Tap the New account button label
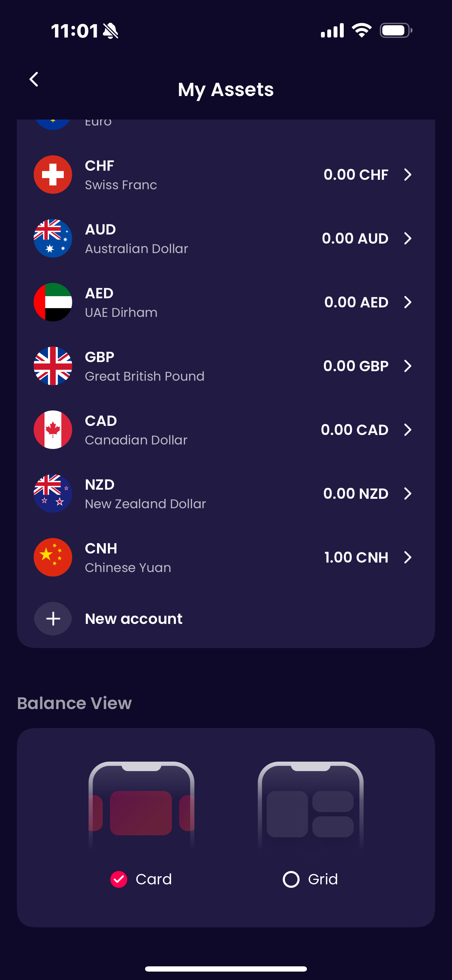The image size is (452, 980). (133, 619)
